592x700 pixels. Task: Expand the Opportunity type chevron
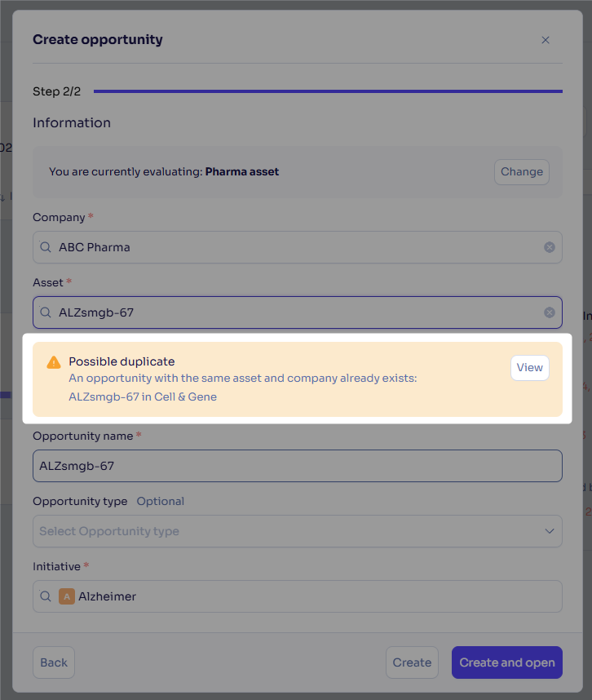click(549, 531)
